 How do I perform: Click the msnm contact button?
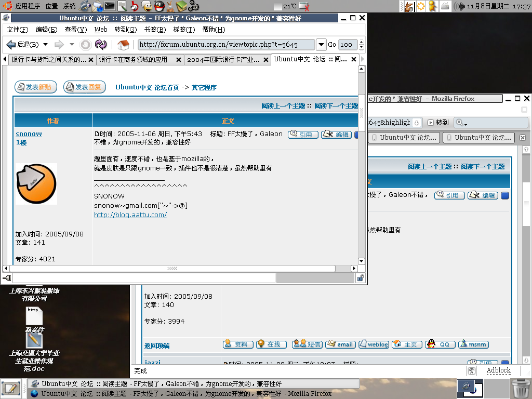pos(474,344)
